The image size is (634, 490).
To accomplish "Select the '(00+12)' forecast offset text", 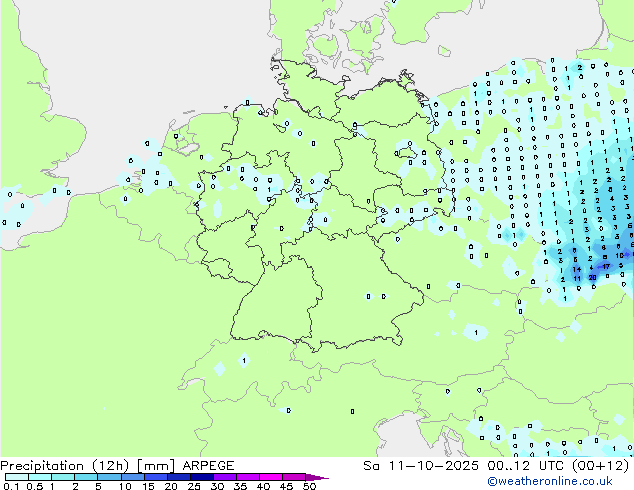I will coord(601,466).
